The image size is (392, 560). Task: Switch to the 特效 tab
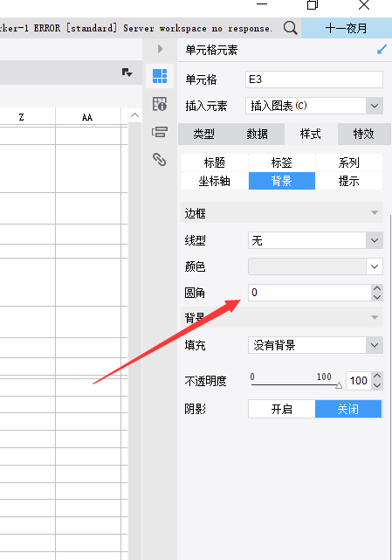pyautogui.click(x=364, y=134)
